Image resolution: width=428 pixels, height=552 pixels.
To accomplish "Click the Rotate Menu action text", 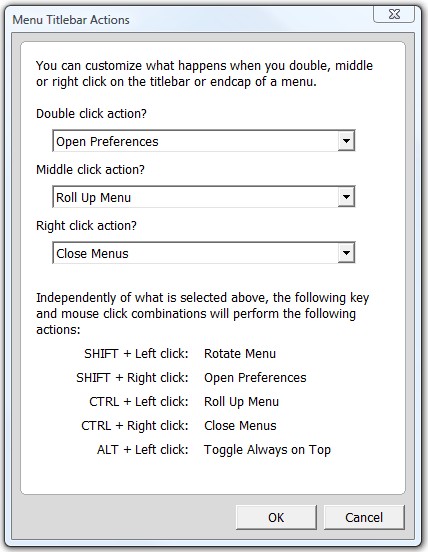I will (x=240, y=353).
